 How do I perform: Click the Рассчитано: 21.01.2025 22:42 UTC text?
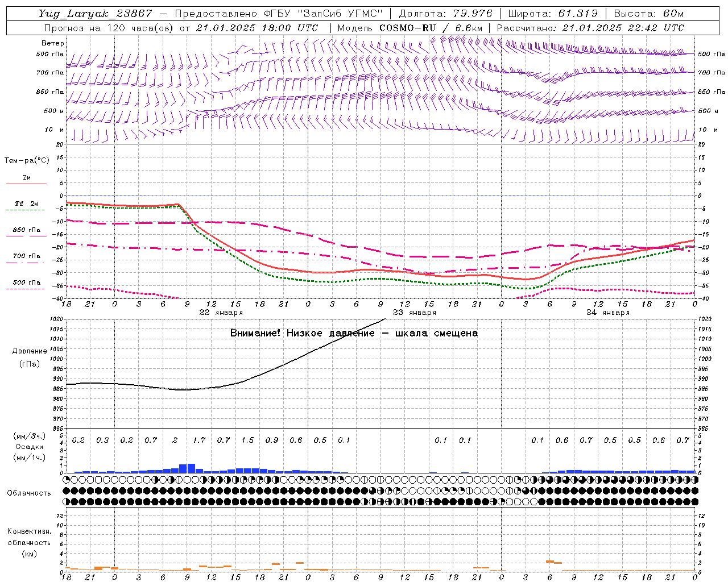coord(590,28)
